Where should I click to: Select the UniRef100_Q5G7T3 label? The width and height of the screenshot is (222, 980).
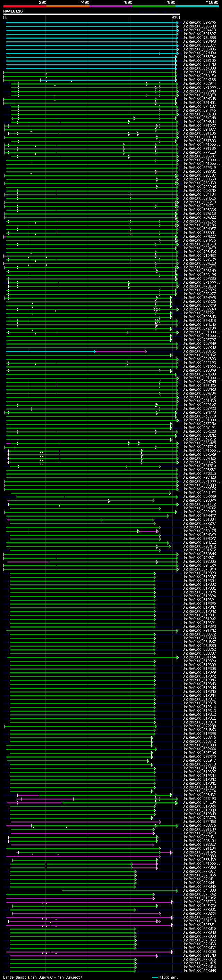coord(199,764)
